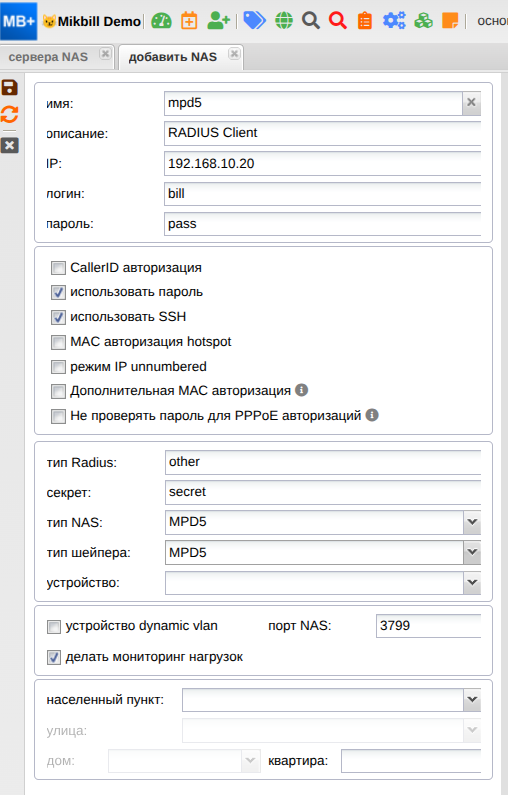Toggle использовать SSH checkbox
The image size is (508, 795).
pyautogui.click(x=58, y=317)
